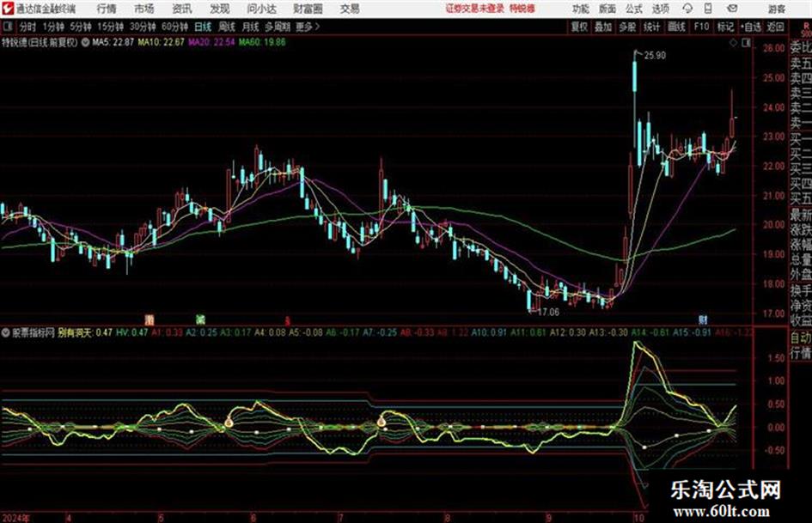This screenshot has width=812, height=523.
Task: Click the 复权 toolbar button
Action: coord(579,27)
